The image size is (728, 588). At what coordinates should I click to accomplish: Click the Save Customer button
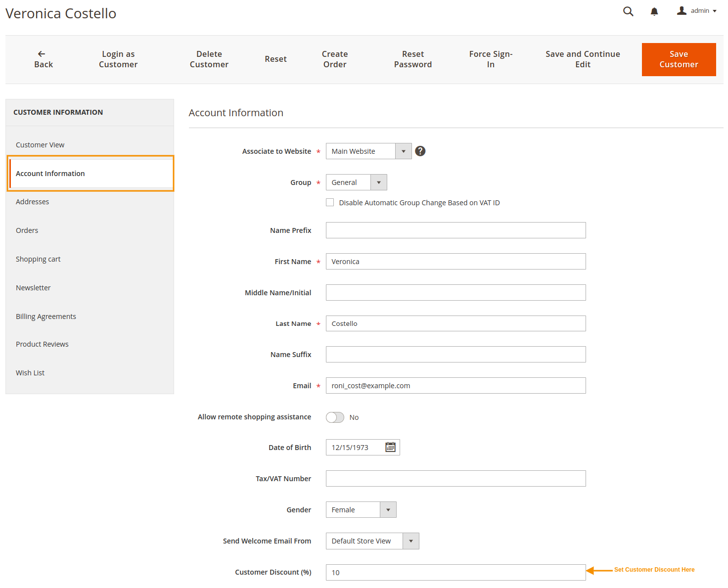[x=679, y=59]
